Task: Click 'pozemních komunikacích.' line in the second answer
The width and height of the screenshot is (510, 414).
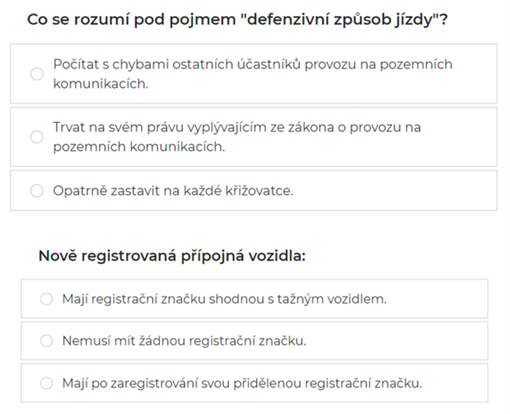Action: coord(139,147)
